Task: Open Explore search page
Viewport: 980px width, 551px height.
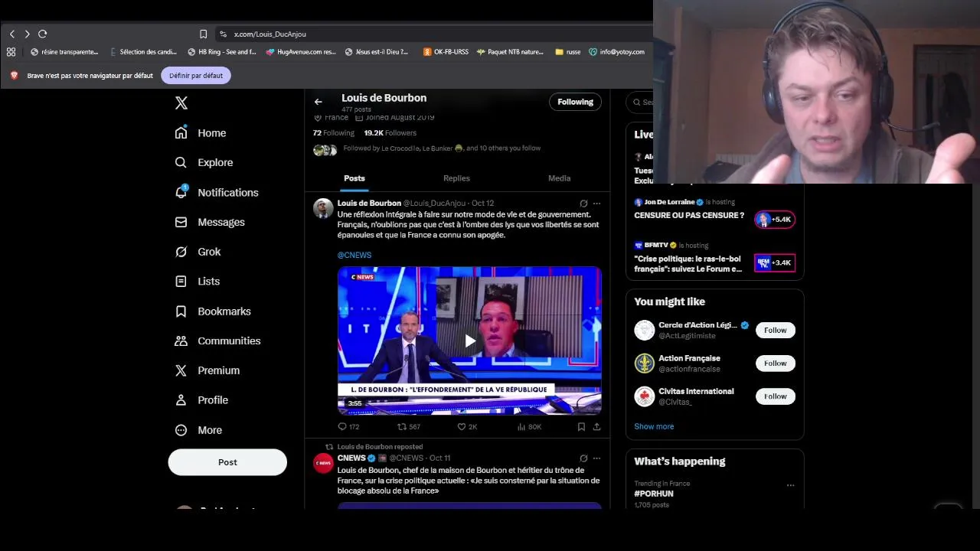Action: click(x=204, y=163)
